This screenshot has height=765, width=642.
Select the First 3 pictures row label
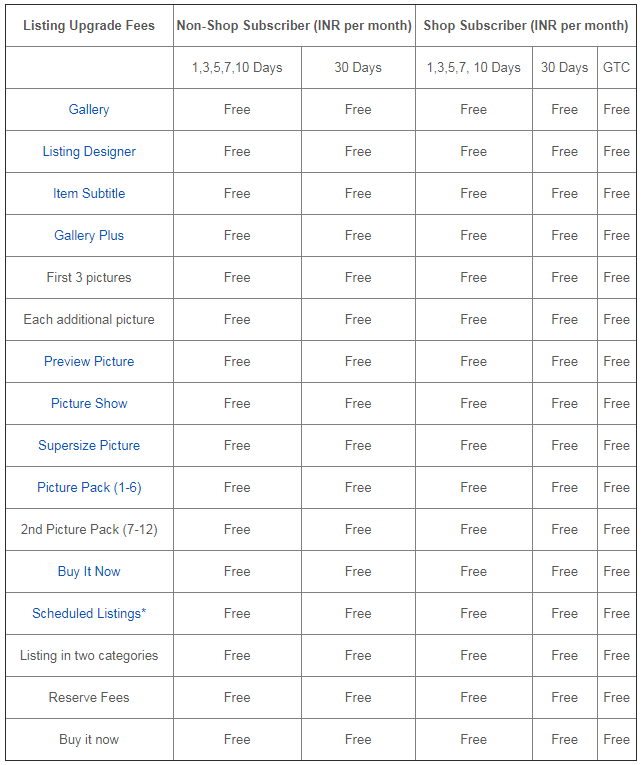89,278
